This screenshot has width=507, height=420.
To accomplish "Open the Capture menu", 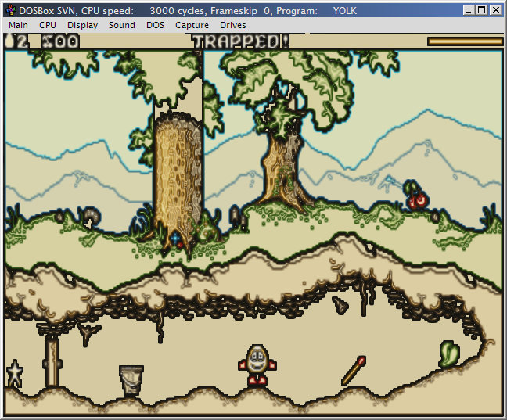I will (192, 25).
